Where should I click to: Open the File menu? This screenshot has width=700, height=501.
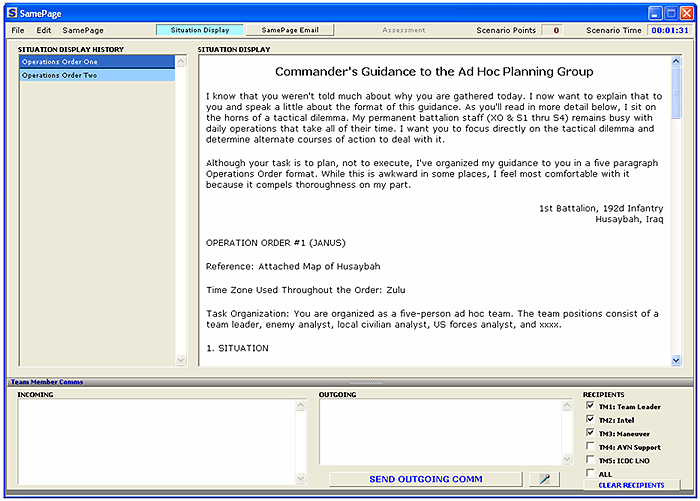click(18, 31)
